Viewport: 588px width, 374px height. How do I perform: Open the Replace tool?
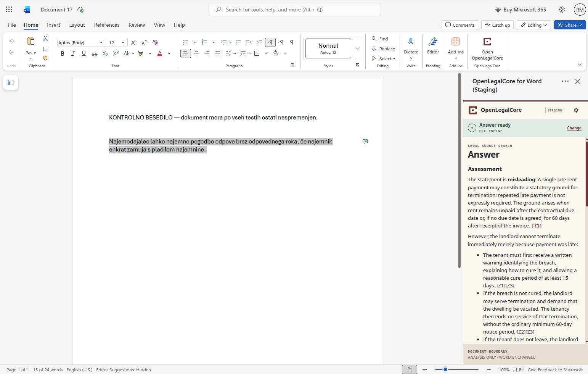tap(384, 48)
